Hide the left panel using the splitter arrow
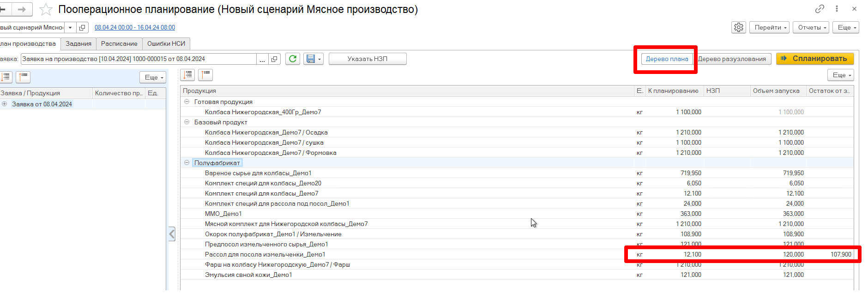 pyautogui.click(x=172, y=234)
